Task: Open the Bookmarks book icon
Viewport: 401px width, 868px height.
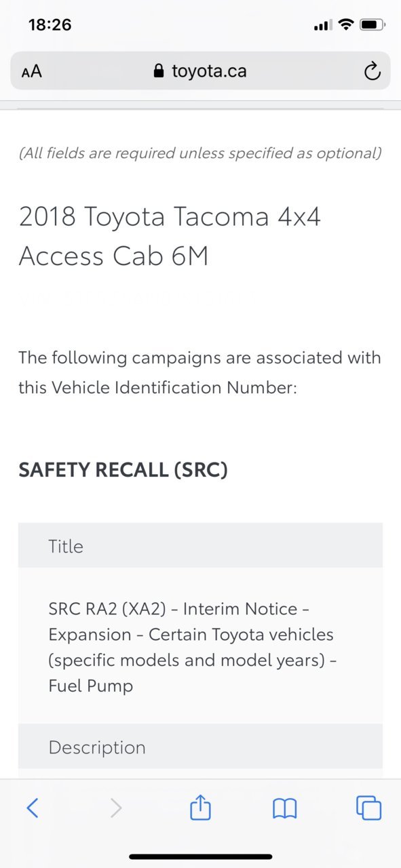Action: click(284, 808)
